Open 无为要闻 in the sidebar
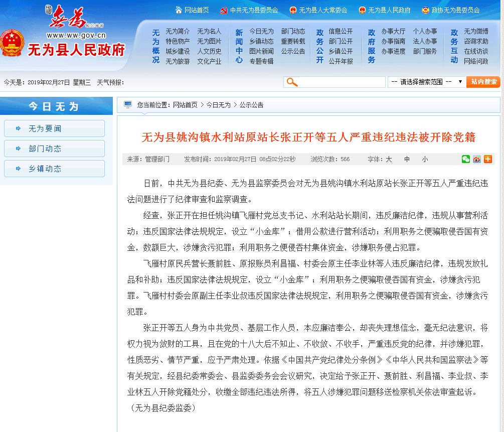Viewport: 504px width, 432px height. tap(54, 128)
